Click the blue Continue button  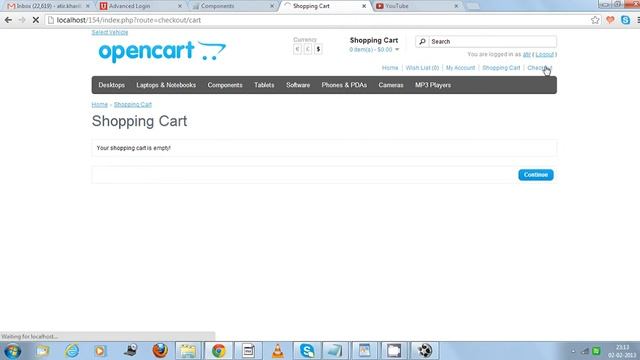536,175
